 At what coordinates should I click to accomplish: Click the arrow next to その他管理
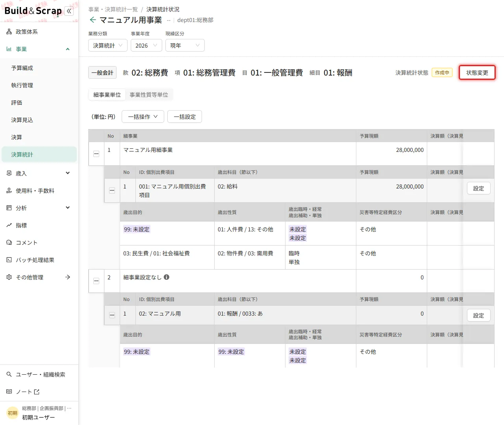(x=68, y=277)
